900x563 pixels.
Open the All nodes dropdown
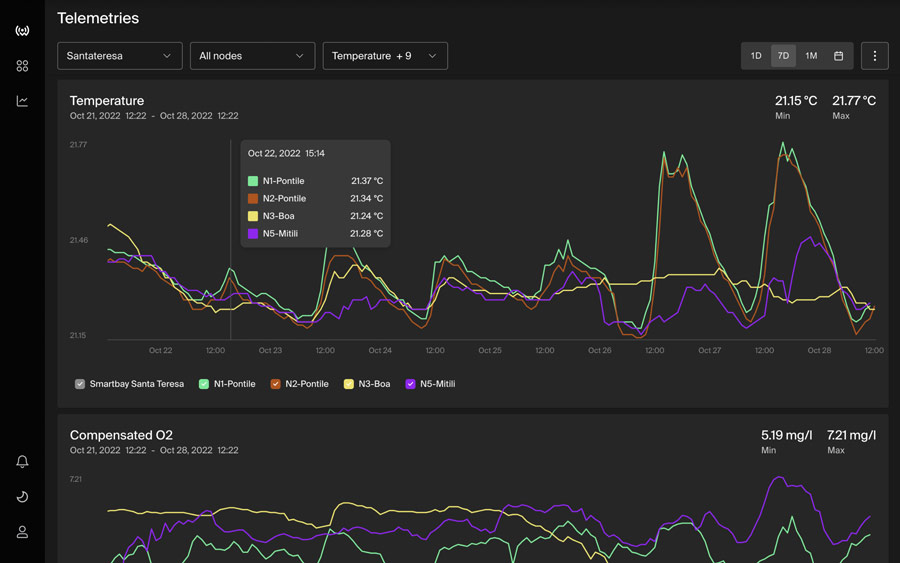[252, 56]
